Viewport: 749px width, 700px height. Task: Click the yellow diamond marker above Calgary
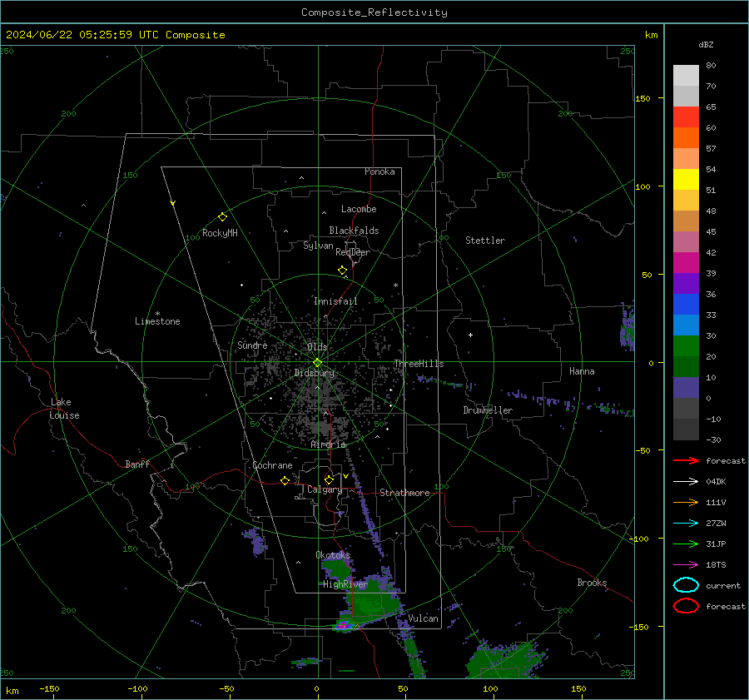pyautogui.click(x=329, y=479)
